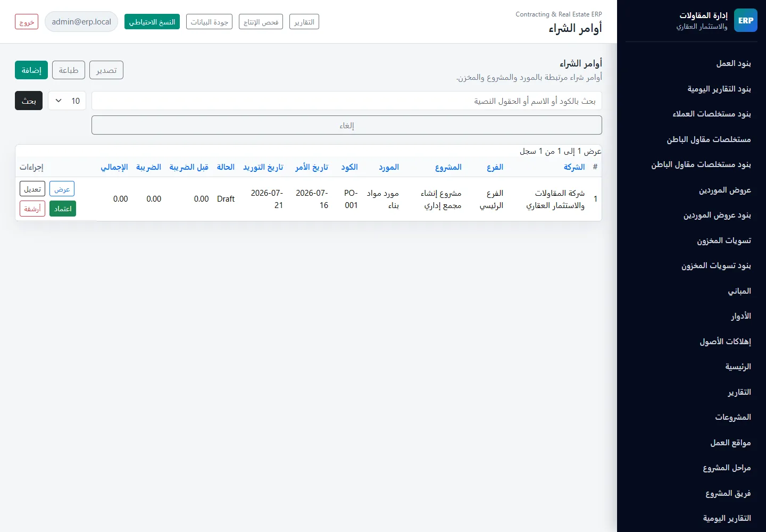766x532 pixels.
Task: Open التقارير button in top bar
Action: [x=304, y=22]
